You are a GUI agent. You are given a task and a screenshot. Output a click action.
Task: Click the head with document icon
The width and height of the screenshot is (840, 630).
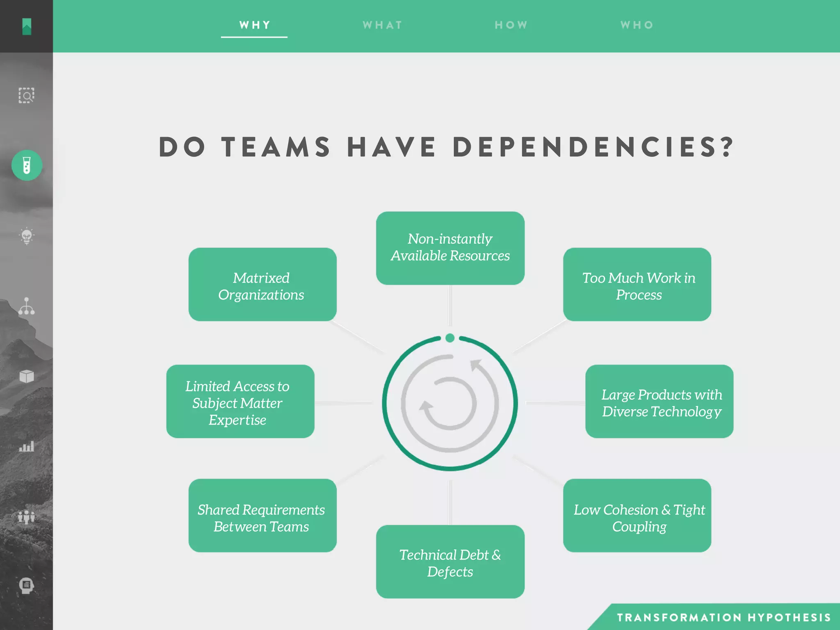coord(27,586)
